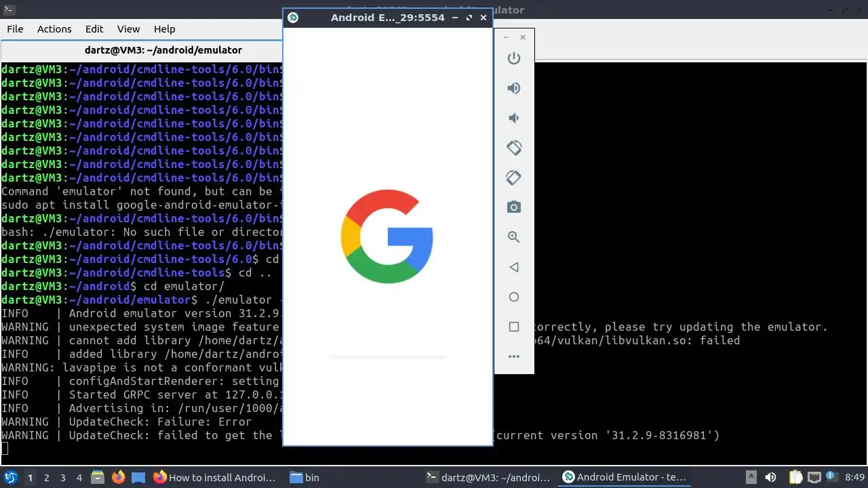Open the volume control in system tray
The height and width of the screenshot is (488, 868).
pyautogui.click(x=770, y=477)
